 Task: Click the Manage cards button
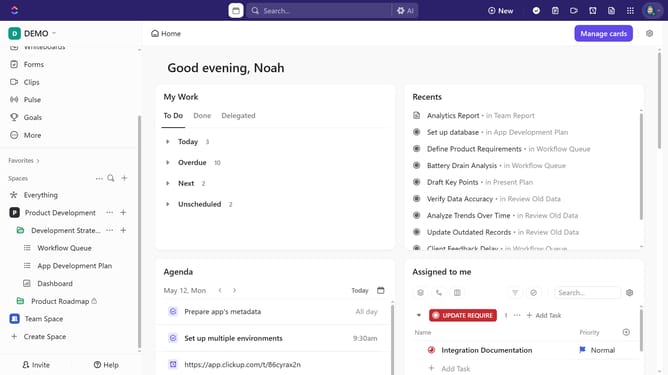click(x=603, y=33)
